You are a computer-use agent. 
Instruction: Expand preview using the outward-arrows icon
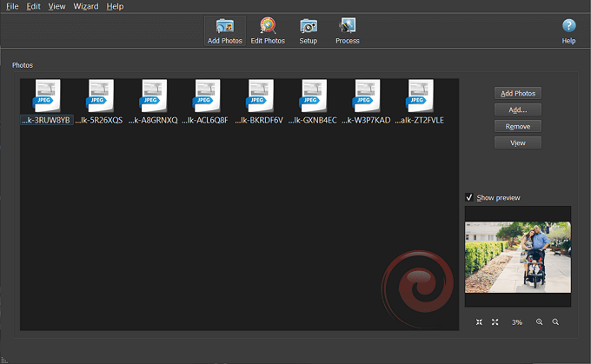(x=495, y=321)
